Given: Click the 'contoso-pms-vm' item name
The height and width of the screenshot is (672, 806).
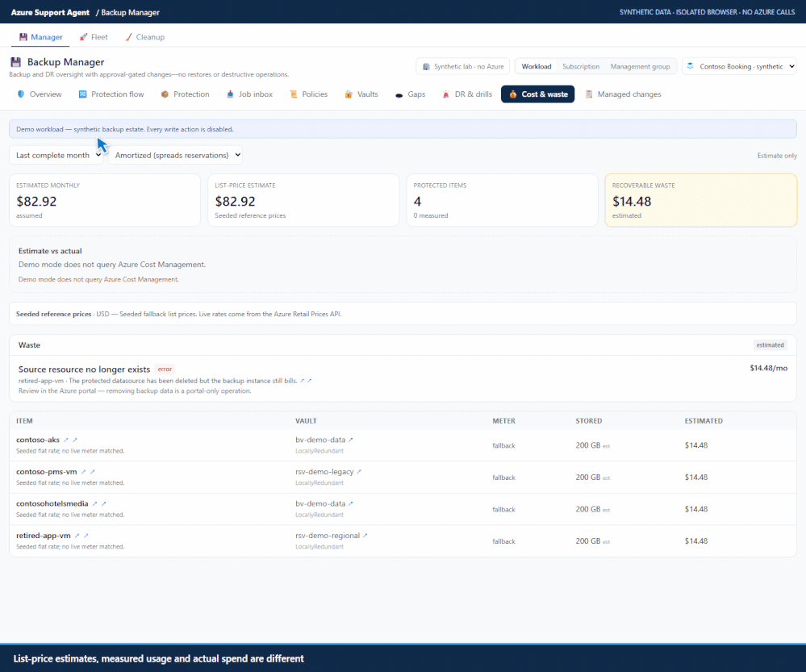Looking at the screenshot, I should (46, 471).
